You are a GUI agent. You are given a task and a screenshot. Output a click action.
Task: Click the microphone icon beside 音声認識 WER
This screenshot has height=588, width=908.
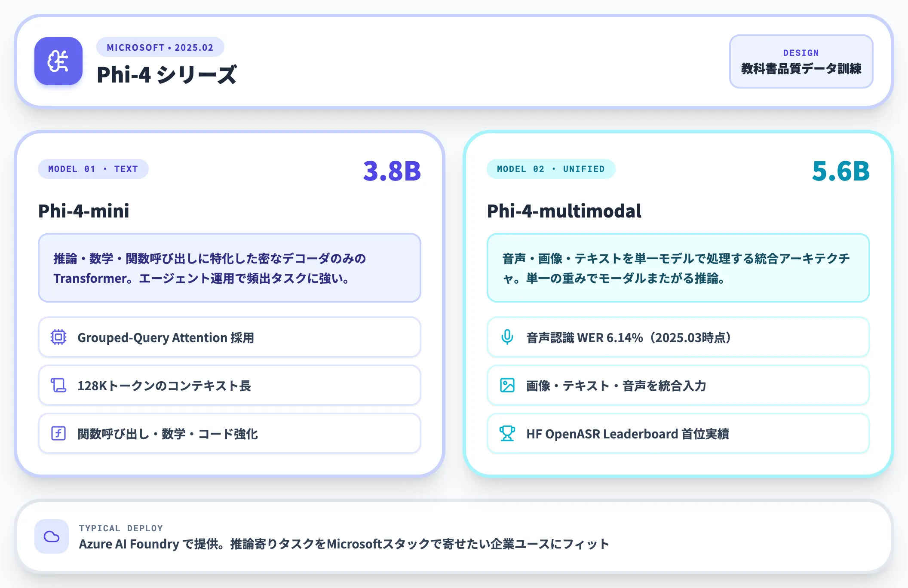(507, 337)
